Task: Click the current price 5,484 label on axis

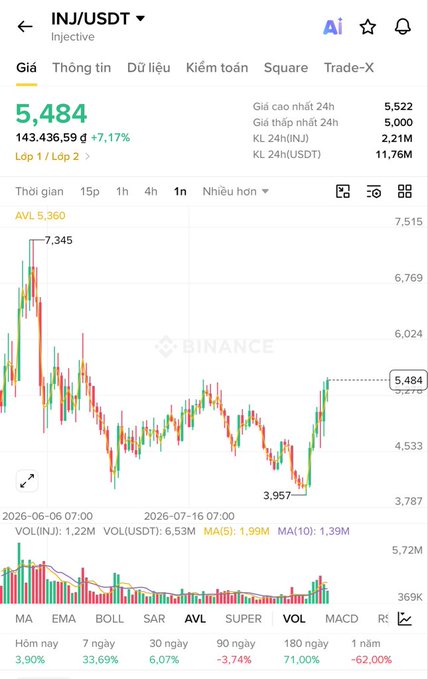Action: [x=408, y=380]
